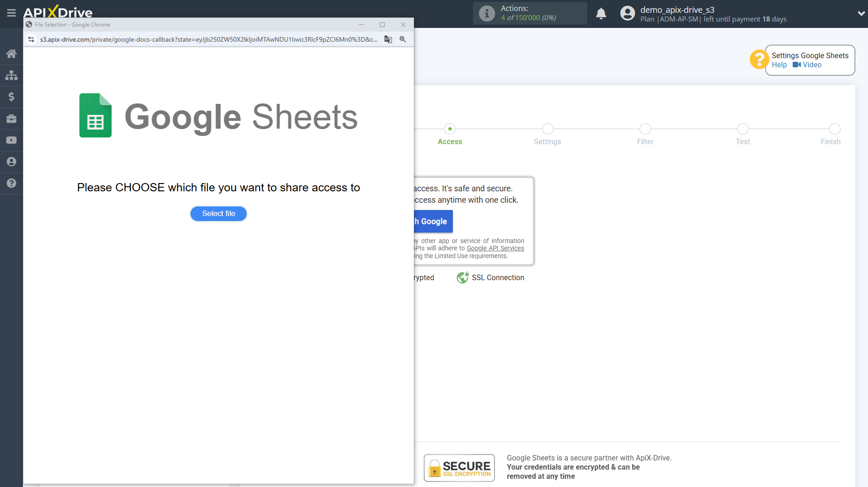Click the site information icon in the popup address bar
868x487 pixels.
click(31, 39)
